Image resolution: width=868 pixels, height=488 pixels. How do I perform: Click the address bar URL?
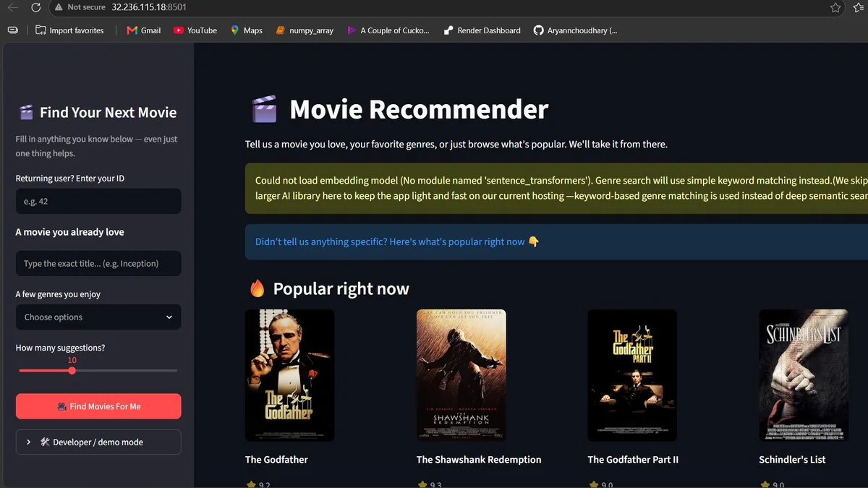[x=149, y=7]
